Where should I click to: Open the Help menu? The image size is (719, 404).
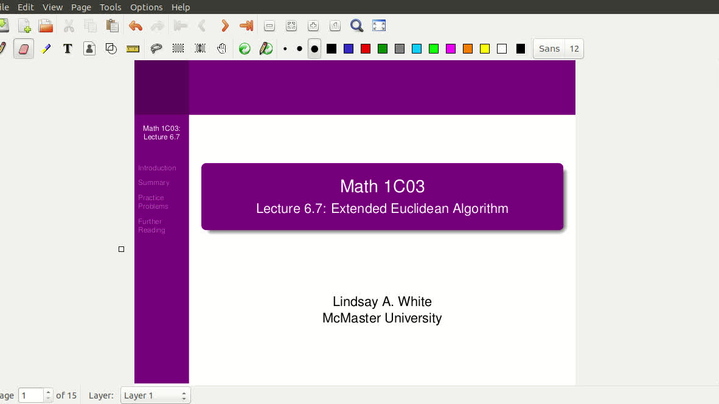[x=181, y=7]
